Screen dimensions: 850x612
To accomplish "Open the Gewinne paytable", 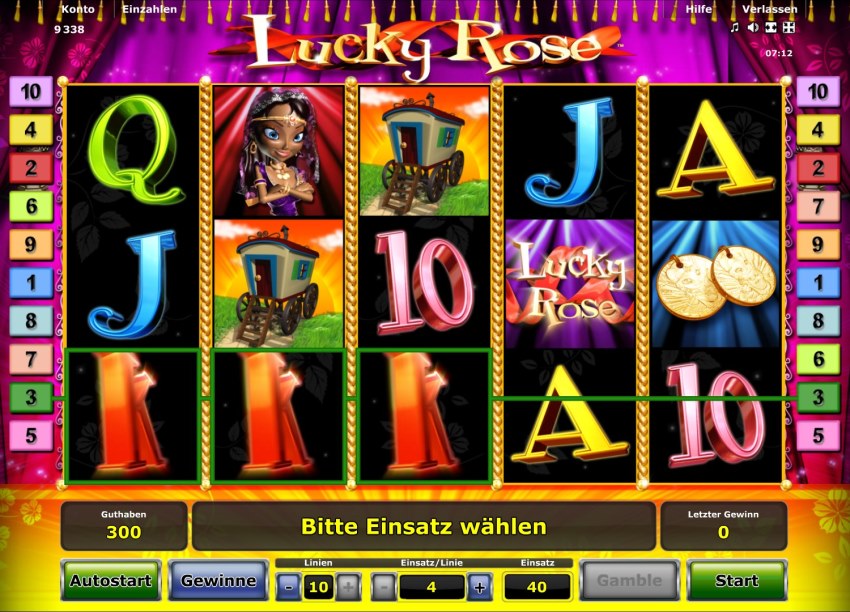I will [x=218, y=581].
